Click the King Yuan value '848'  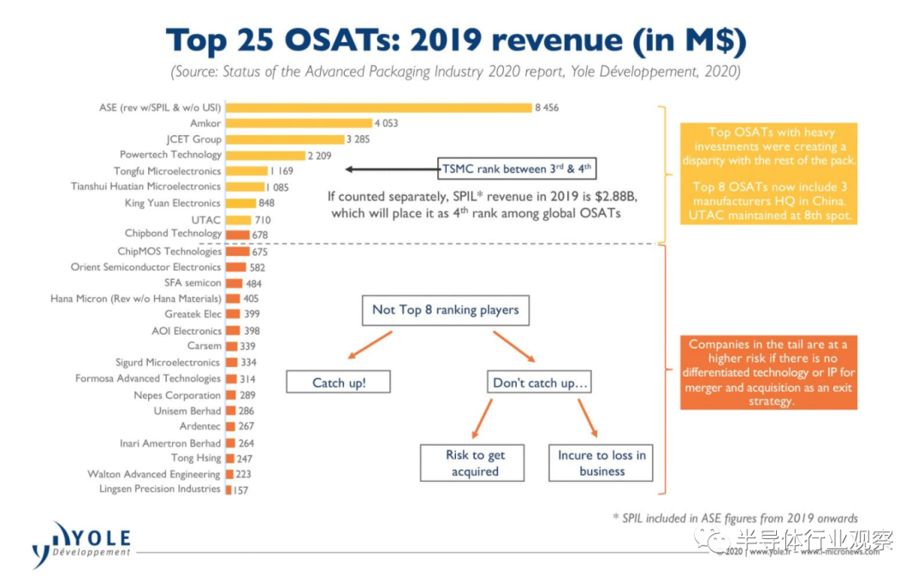[266, 203]
